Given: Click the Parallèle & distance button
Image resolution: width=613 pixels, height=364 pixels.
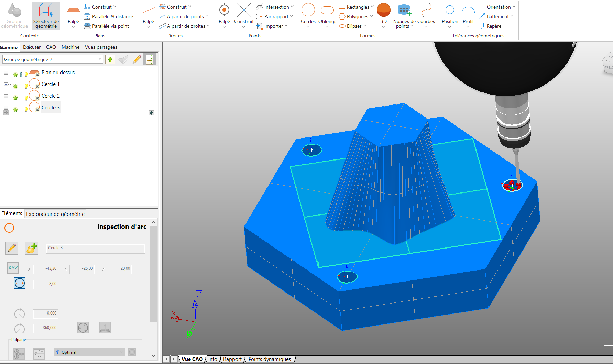Looking at the screenshot, I should (109, 16).
